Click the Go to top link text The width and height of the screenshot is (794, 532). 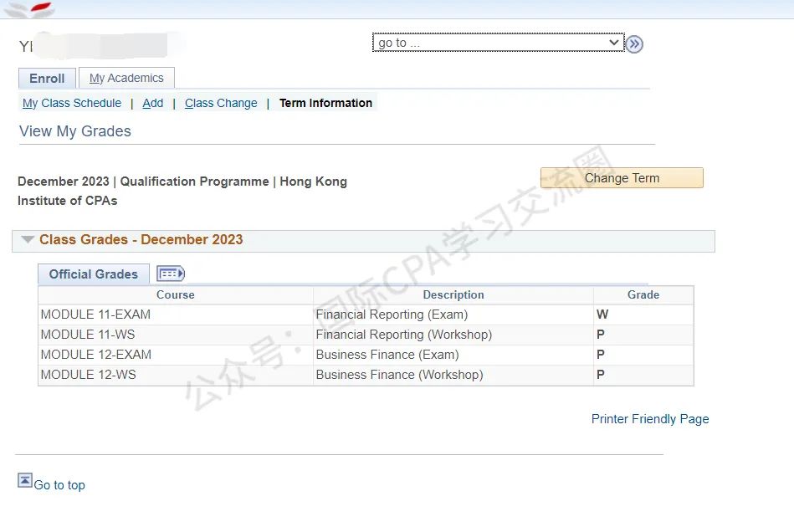(59, 485)
